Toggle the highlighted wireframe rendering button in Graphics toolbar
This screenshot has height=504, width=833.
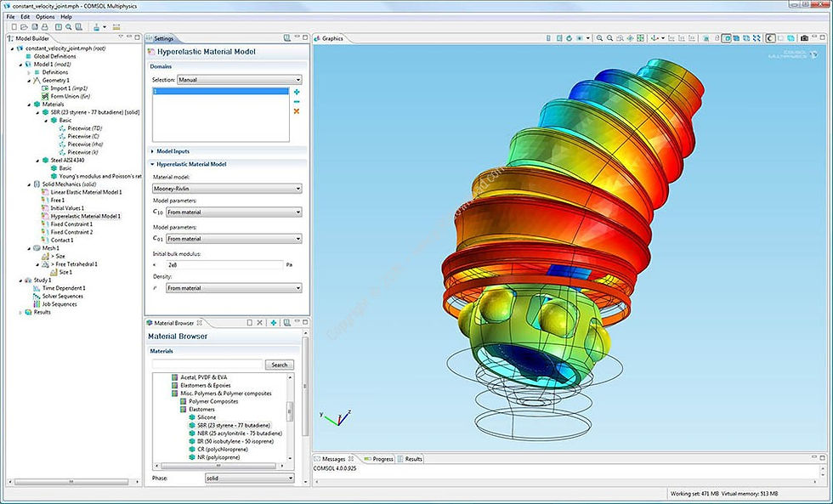click(727, 38)
